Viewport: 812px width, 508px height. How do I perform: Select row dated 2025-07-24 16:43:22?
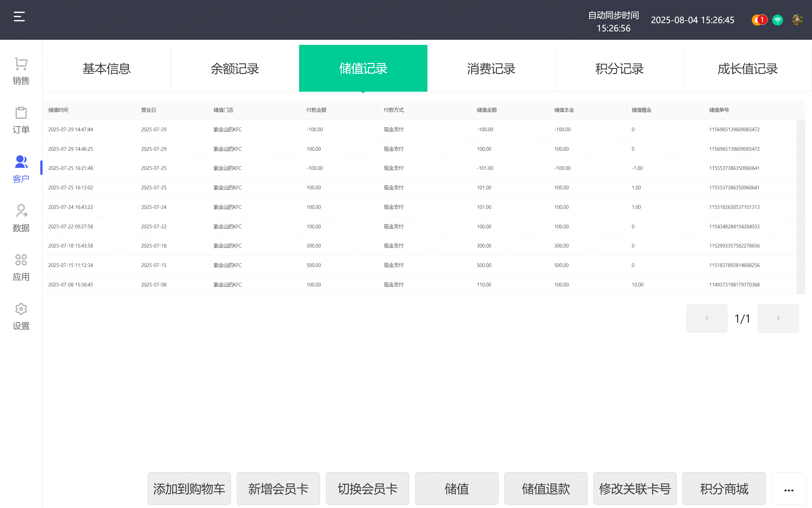[420, 207]
